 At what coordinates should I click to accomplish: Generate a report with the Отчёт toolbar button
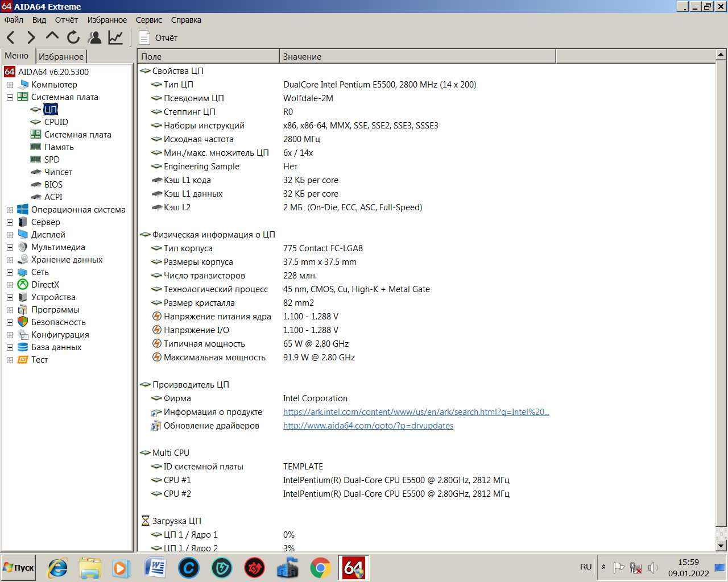coord(159,38)
